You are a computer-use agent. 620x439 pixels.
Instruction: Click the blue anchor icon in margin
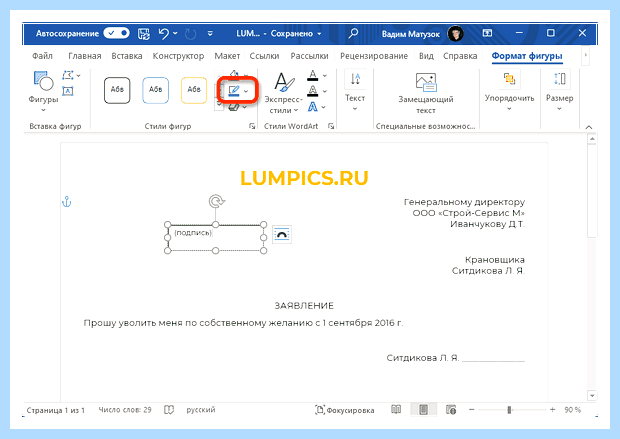click(66, 202)
